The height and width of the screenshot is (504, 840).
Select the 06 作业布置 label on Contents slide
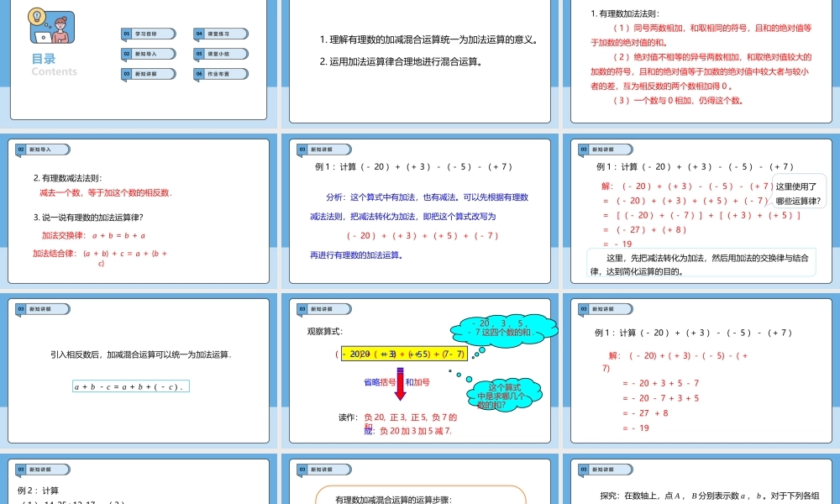[x=221, y=74]
